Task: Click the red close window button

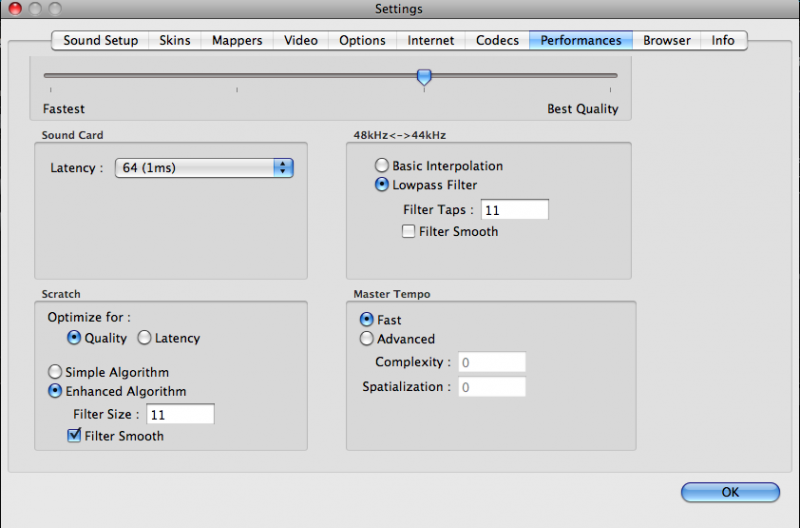Action: pos(15,9)
